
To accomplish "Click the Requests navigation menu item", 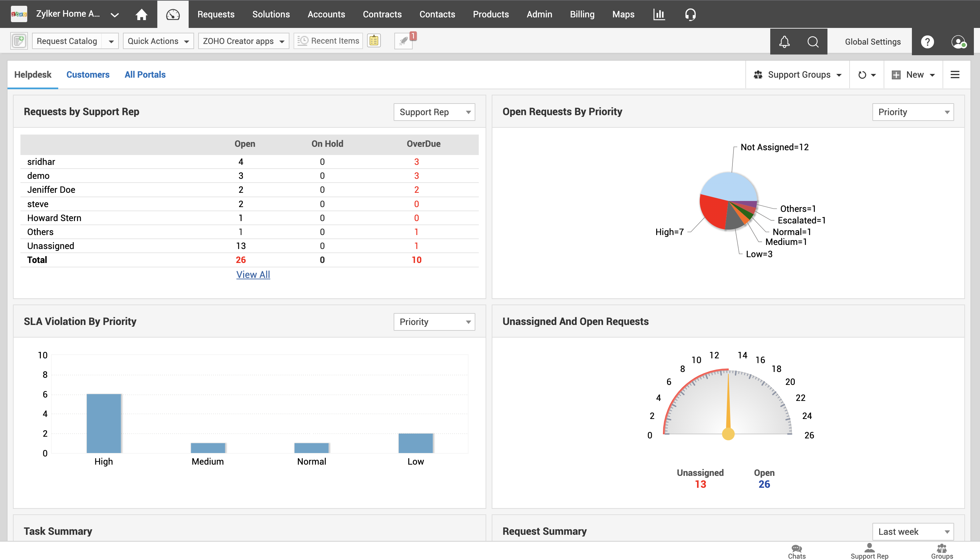I will [x=216, y=14].
